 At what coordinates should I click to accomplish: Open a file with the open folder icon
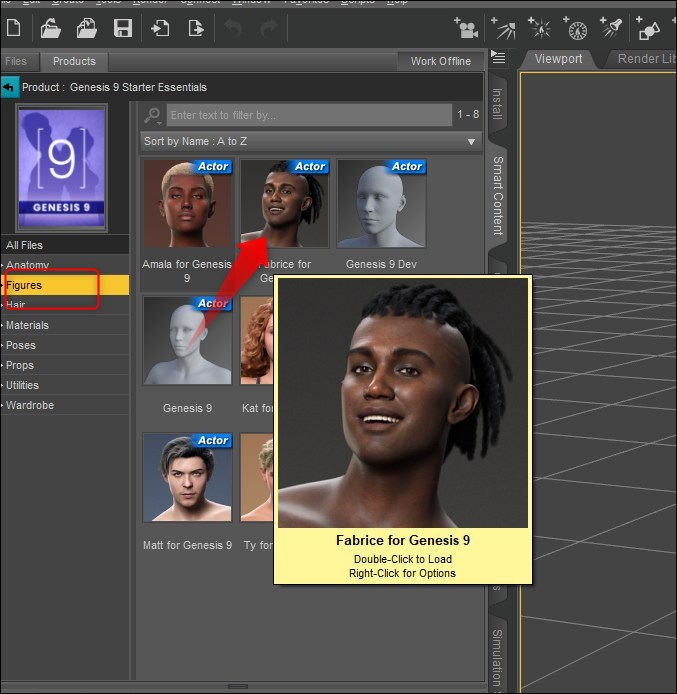tap(50, 28)
